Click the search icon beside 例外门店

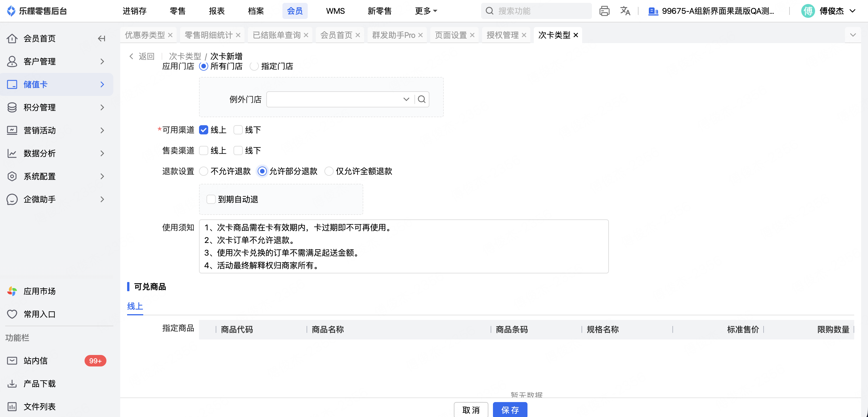422,99
